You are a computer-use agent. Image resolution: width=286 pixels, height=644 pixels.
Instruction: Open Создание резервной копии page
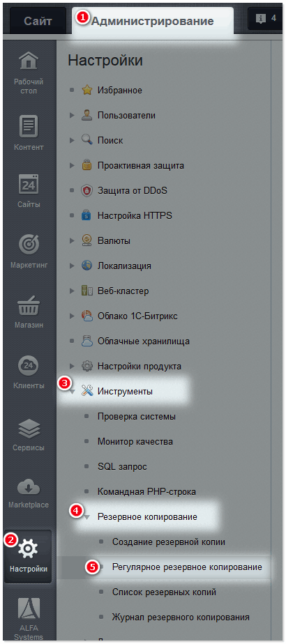click(x=169, y=542)
